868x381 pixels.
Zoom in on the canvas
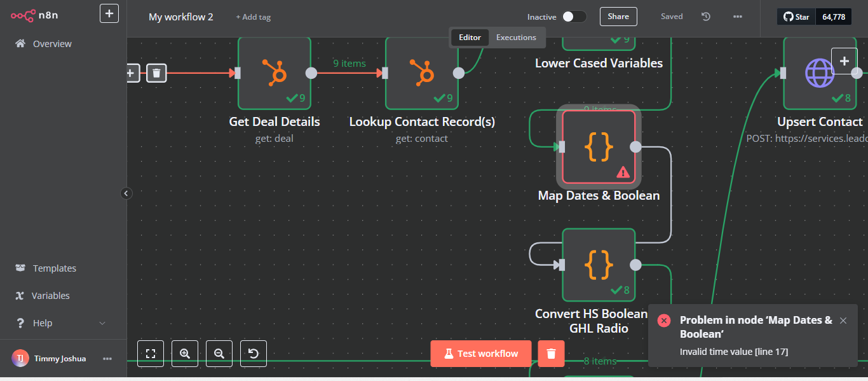(x=184, y=354)
